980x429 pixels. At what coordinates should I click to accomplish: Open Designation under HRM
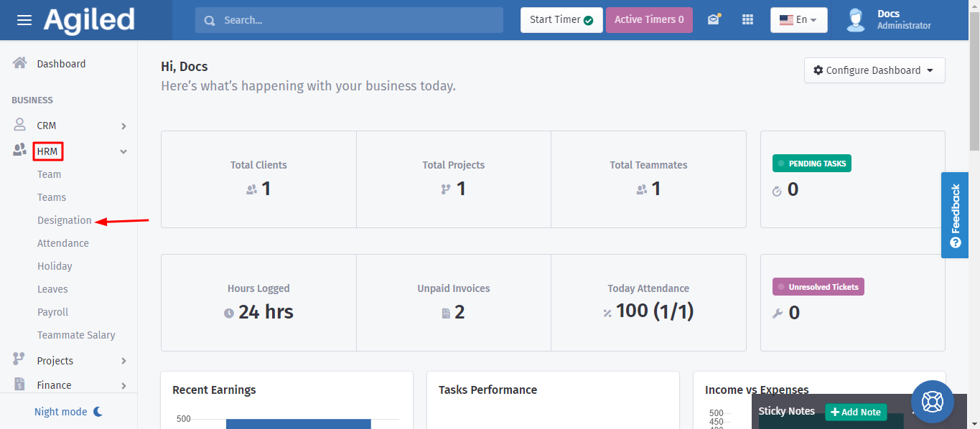point(65,220)
